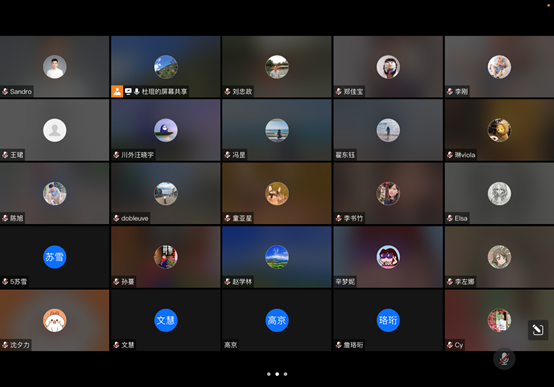Select the default gray avatar above 王珺
Screen dimensions: 554x387
[55, 130]
